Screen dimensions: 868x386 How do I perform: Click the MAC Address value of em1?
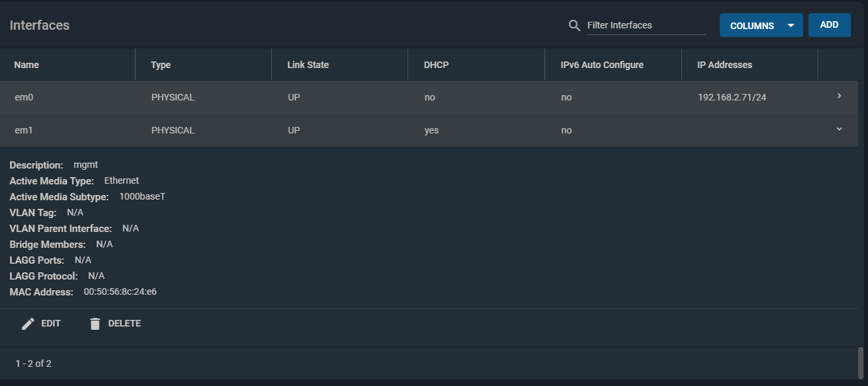[x=119, y=291]
